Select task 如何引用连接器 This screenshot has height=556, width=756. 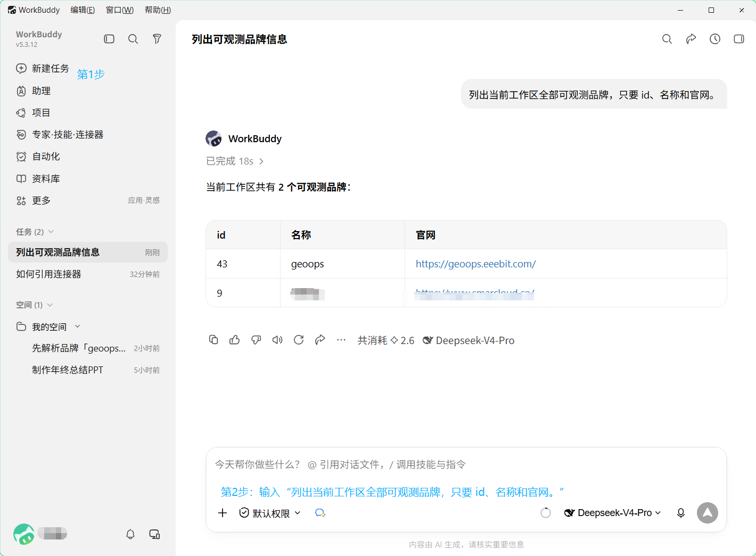(x=88, y=274)
